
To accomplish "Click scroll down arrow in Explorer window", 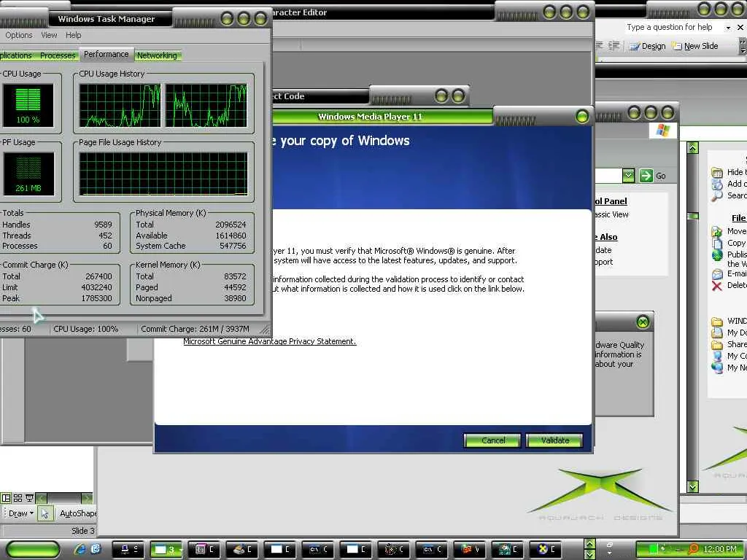I will click(x=693, y=486).
